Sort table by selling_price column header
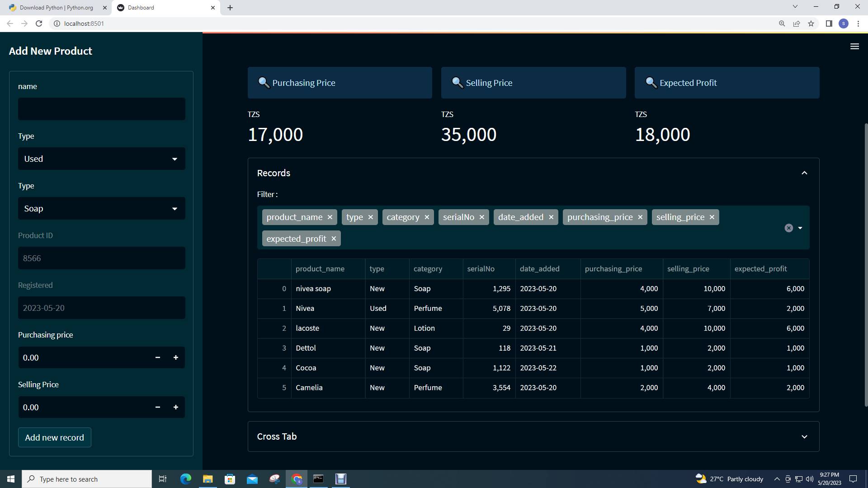The width and height of the screenshot is (868, 488). (x=688, y=269)
